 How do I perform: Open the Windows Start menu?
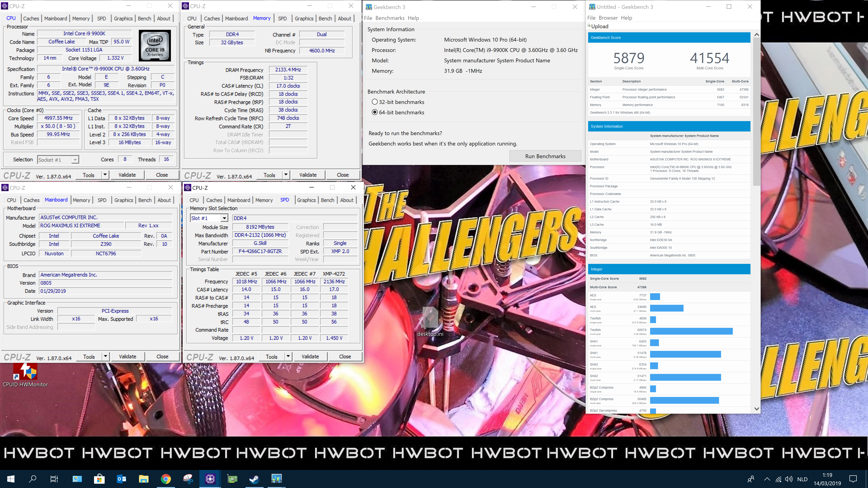tap(11, 479)
